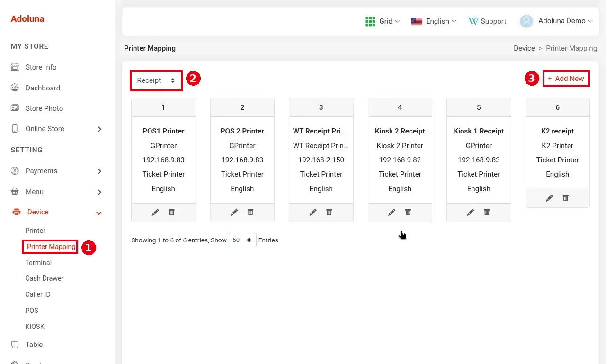Open the Terminal submenu item
This screenshot has width=606, height=364.
click(x=38, y=263)
